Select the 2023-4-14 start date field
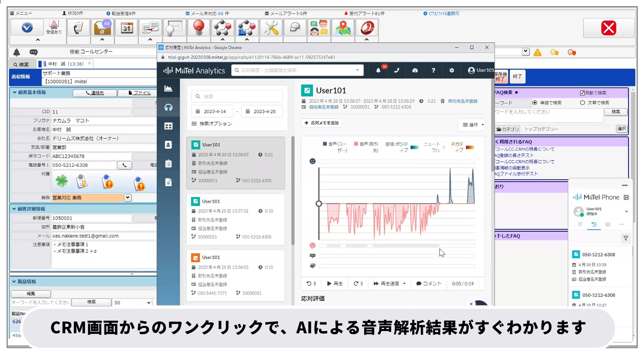Image resolution: width=644 pixels, height=354 pixels. (x=212, y=112)
